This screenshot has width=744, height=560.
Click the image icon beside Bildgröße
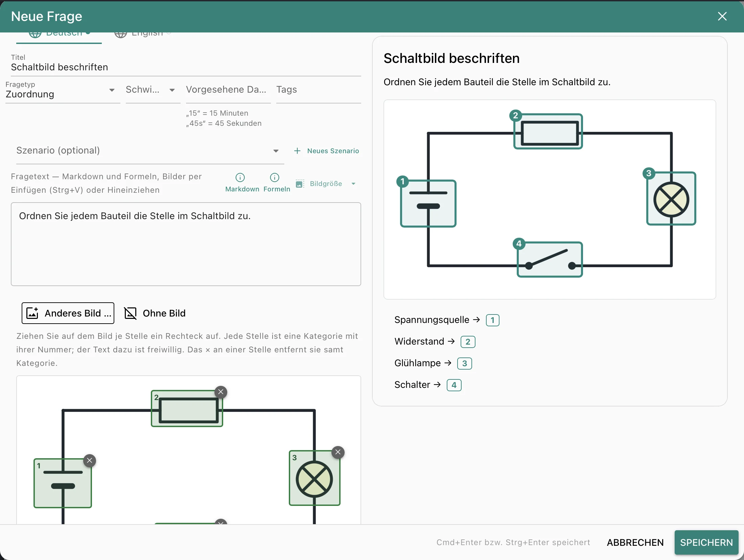pyautogui.click(x=300, y=184)
